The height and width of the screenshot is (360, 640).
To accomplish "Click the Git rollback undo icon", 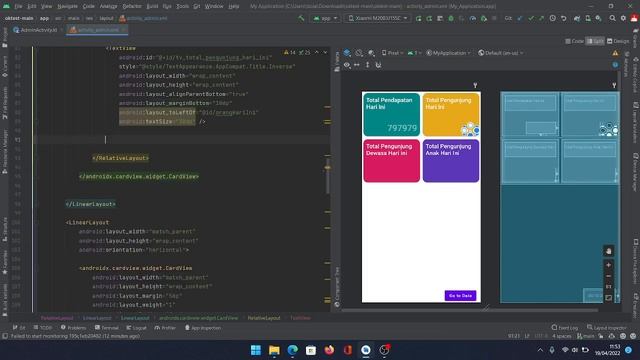I will [564, 18].
